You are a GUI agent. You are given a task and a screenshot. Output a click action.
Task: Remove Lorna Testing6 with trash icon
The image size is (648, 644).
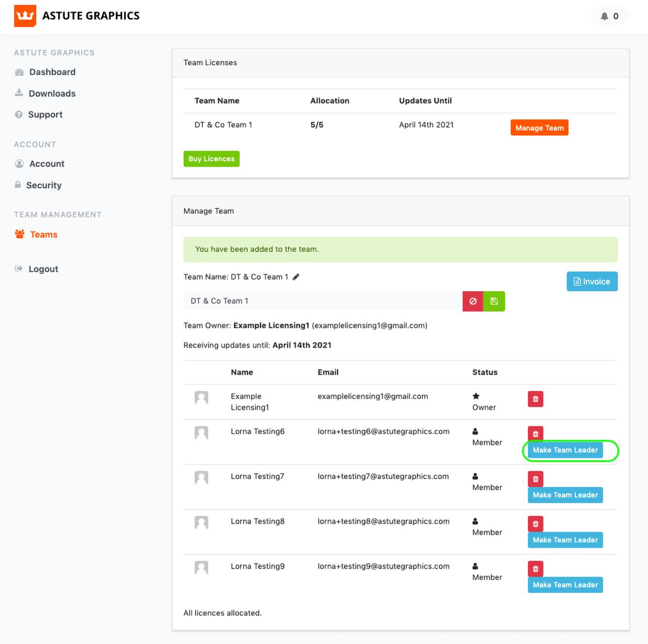[535, 433]
